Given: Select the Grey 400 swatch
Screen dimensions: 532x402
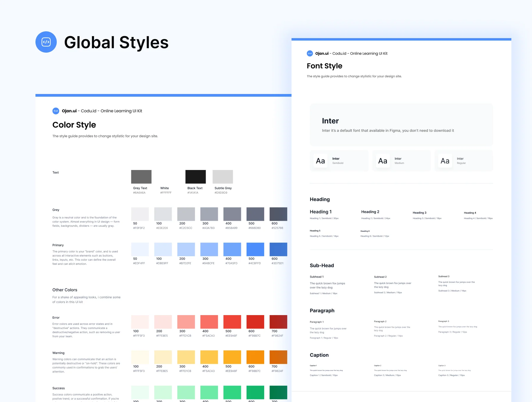Looking at the screenshot, I should [232, 214].
